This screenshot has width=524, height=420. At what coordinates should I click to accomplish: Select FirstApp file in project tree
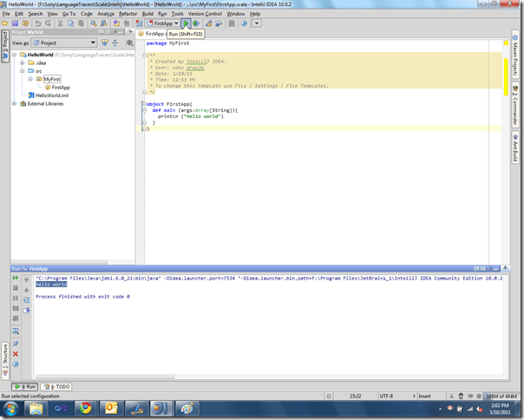pyautogui.click(x=60, y=88)
